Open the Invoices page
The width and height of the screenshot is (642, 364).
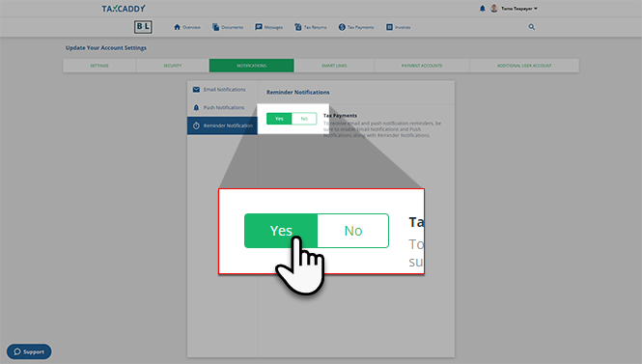tap(398, 27)
